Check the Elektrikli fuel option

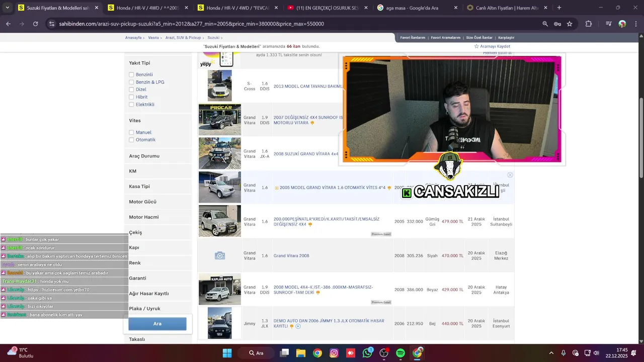pos(131,105)
